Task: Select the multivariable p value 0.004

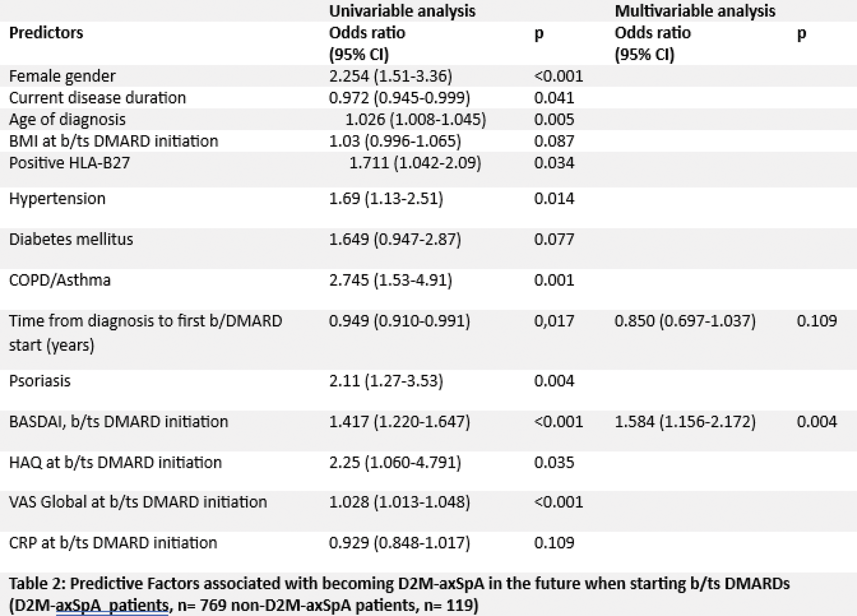Action: 816,422
